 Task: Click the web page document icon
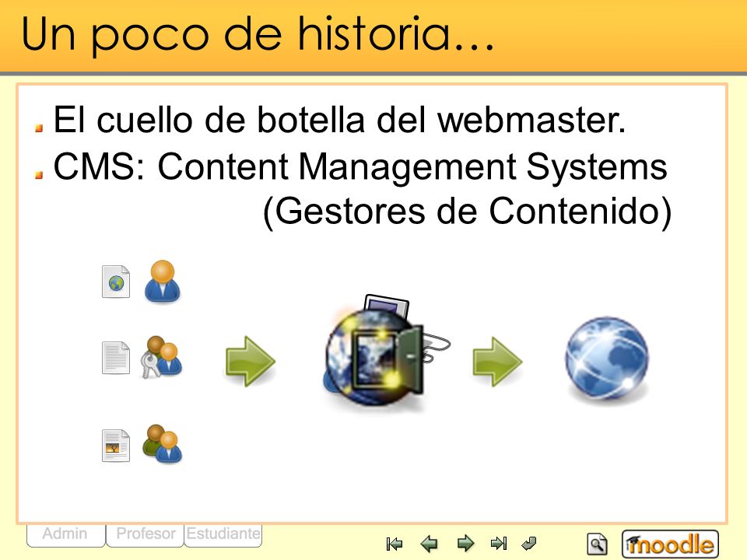coord(116,282)
